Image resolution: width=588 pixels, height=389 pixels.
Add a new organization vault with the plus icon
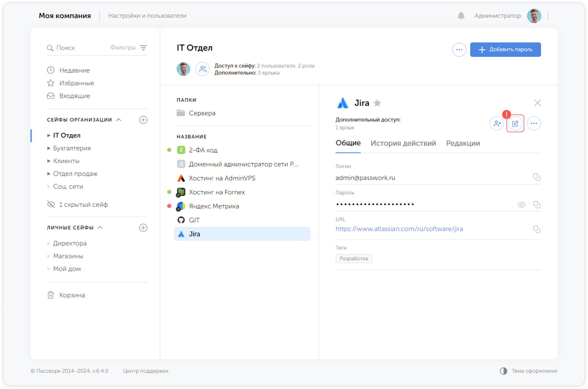[143, 120]
